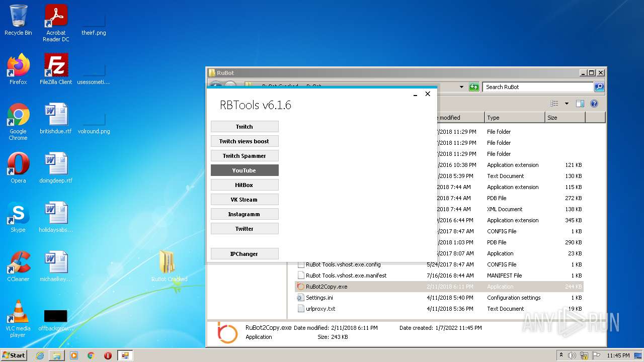The width and height of the screenshot is (644, 362).
Task: Click the volume speaker tray icon
Action: 572,355
